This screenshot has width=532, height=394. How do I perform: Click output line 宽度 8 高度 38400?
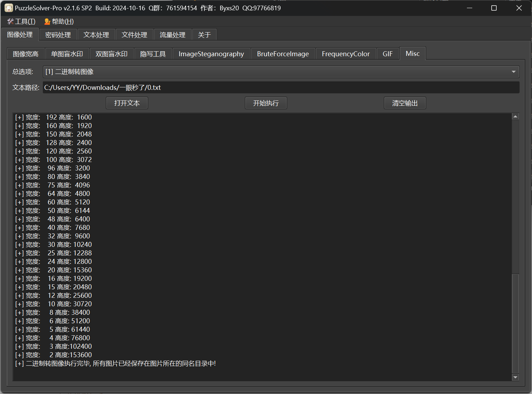(52, 312)
